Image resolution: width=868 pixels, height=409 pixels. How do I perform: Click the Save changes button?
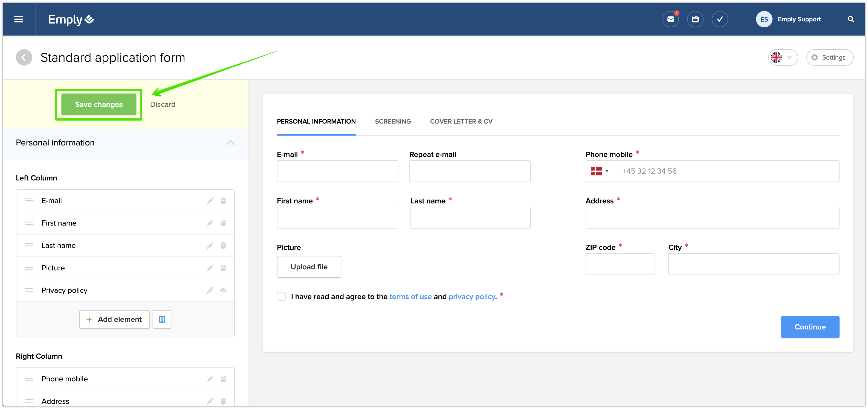tap(99, 104)
